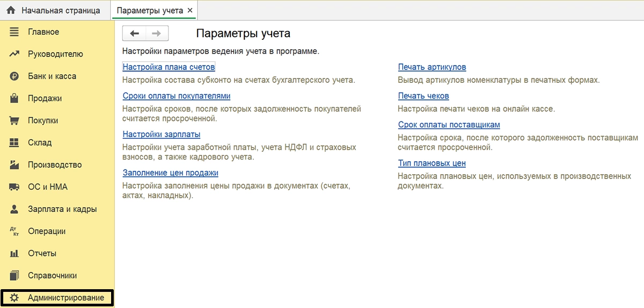
Task: Open the ОС и НМА section
Action: click(x=48, y=187)
